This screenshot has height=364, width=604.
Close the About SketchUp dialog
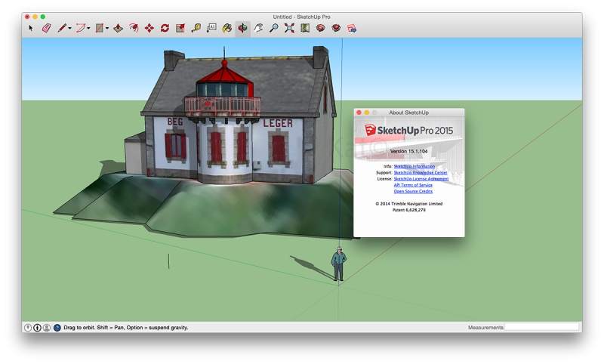(x=359, y=113)
